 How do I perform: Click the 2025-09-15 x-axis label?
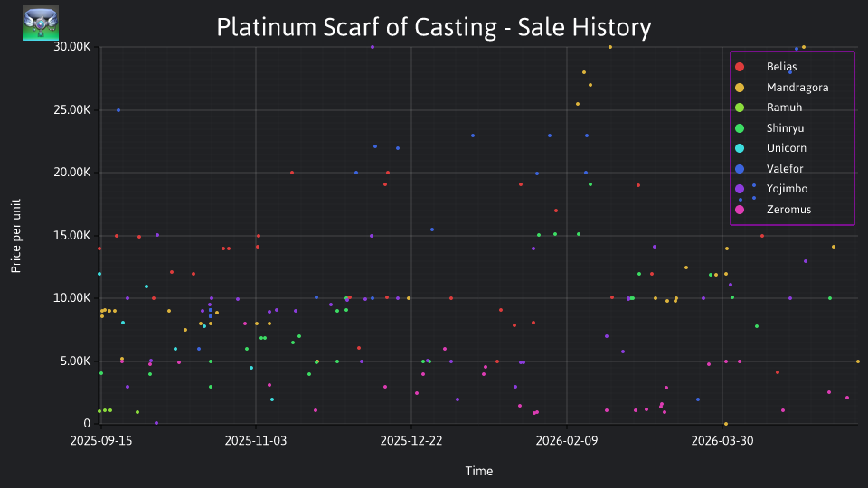(100, 441)
